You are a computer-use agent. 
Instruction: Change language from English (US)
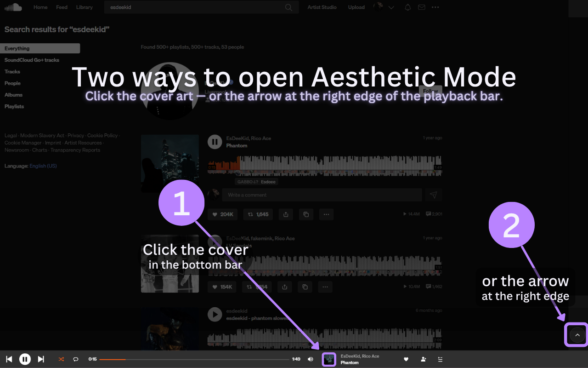click(x=43, y=166)
